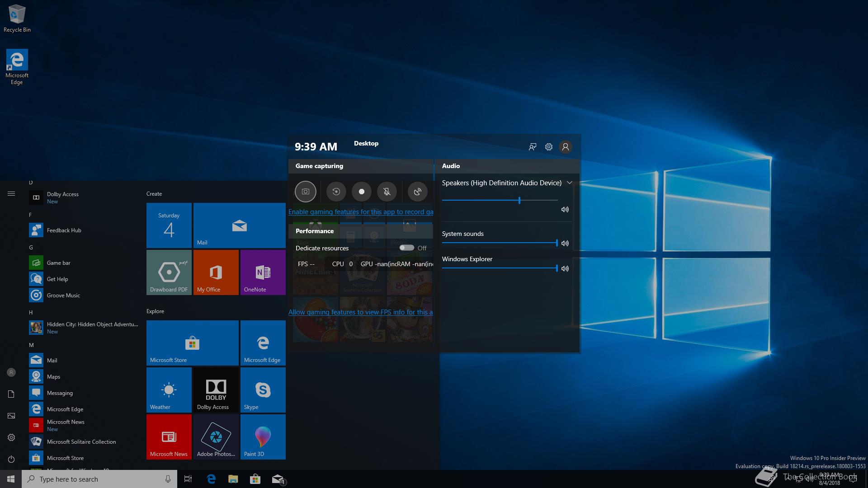Adjust the System sounds volume slider
The image size is (868, 488).
(x=500, y=243)
